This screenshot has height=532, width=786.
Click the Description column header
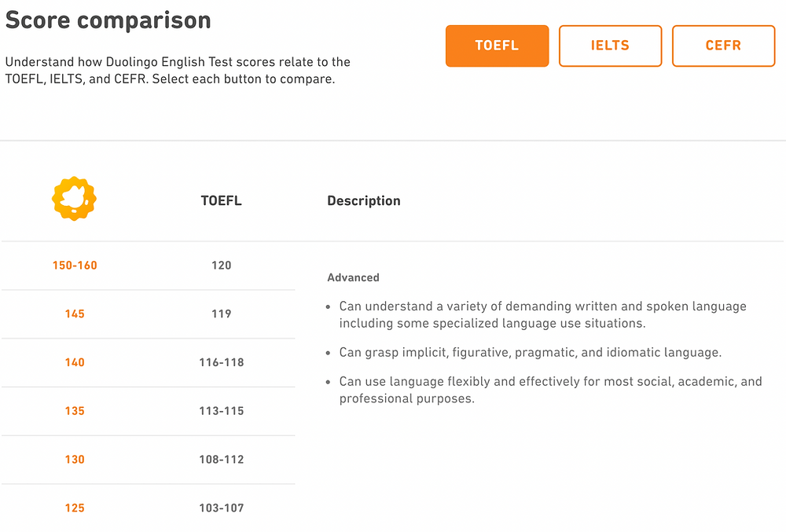(x=364, y=201)
